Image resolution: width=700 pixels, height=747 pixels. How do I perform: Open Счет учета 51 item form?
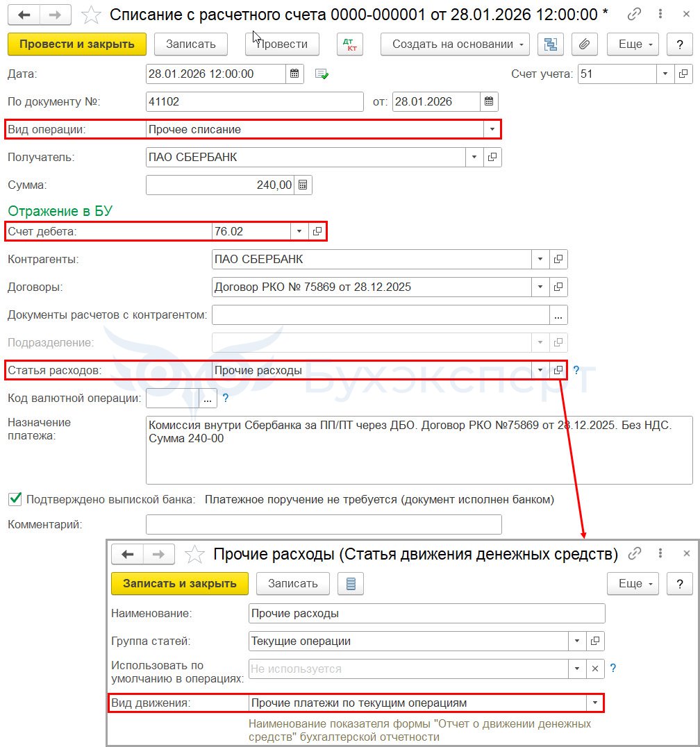(x=683, y=74)
